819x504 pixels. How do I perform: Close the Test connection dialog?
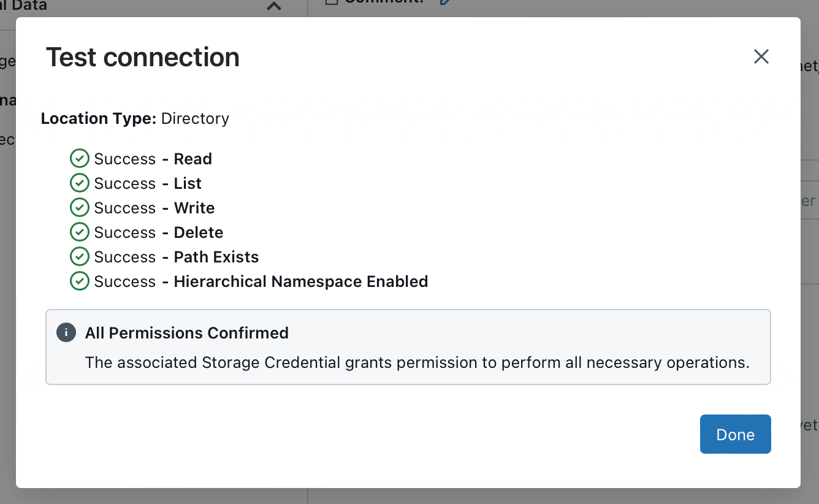pyautogui.click(x=761, y=56)
